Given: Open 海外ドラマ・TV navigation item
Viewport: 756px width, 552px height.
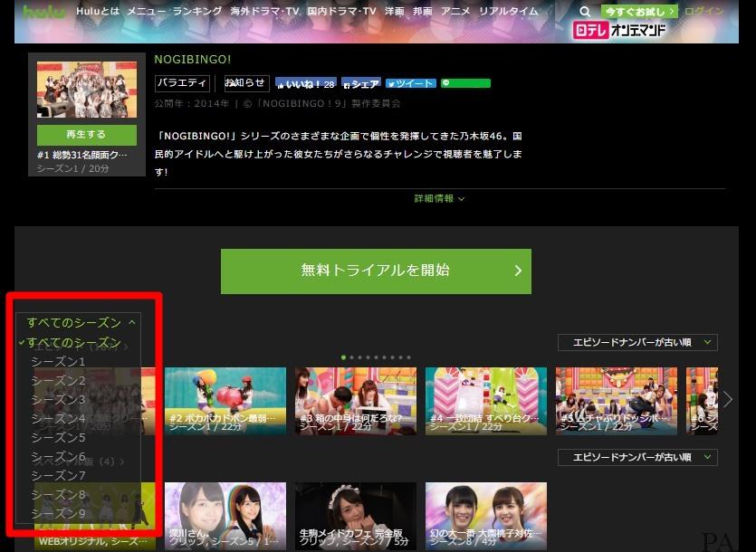Looking at the screenshot, I should coord(264,11).
